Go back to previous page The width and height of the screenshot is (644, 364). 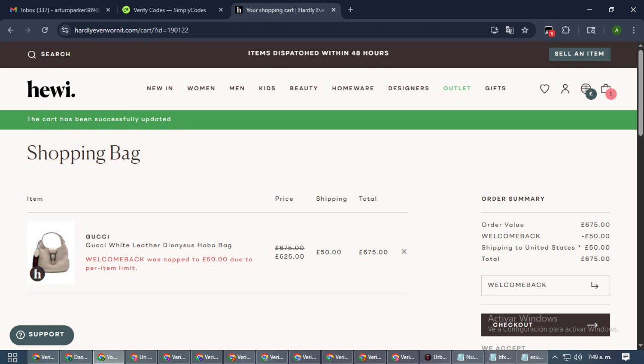coord(11,30)
